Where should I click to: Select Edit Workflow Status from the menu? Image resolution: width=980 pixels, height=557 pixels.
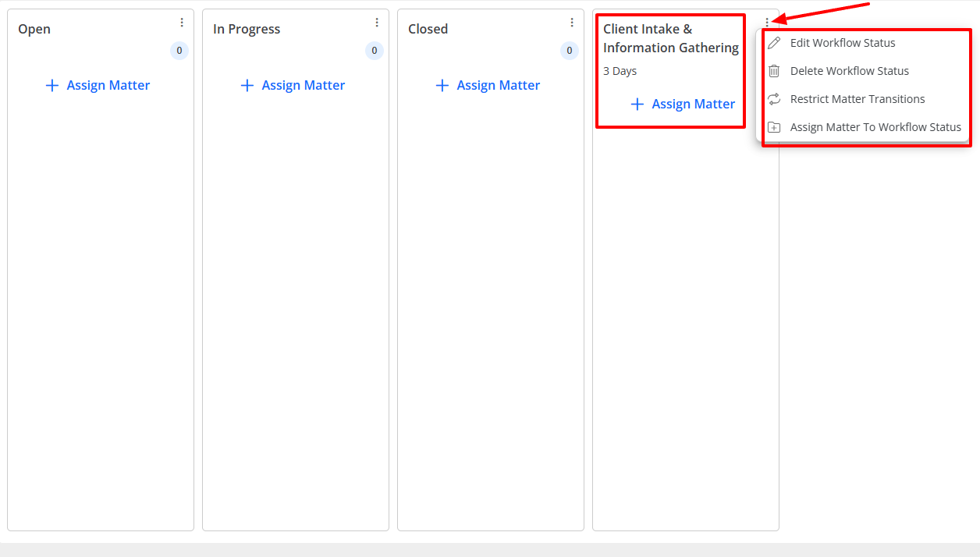[843, 42]
